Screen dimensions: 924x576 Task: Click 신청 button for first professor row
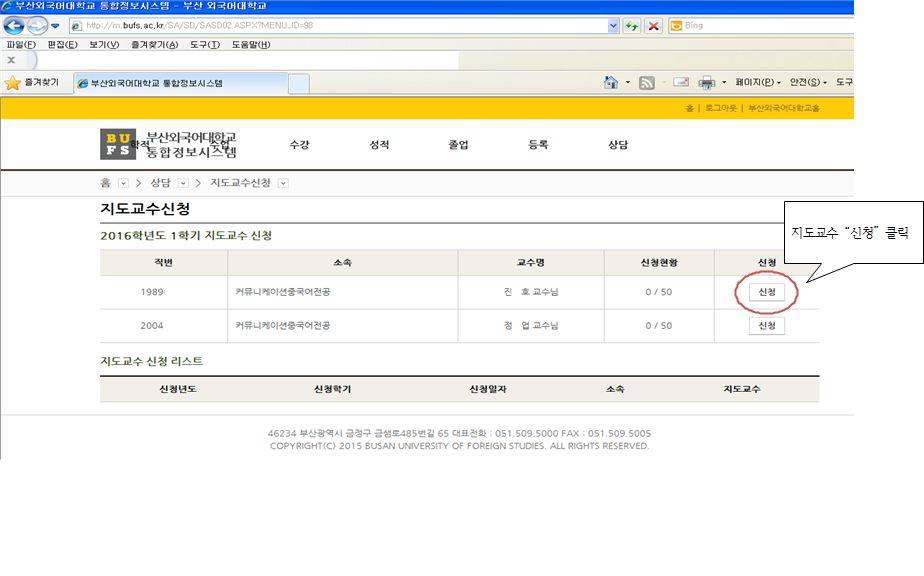click(x=767, y=292)
